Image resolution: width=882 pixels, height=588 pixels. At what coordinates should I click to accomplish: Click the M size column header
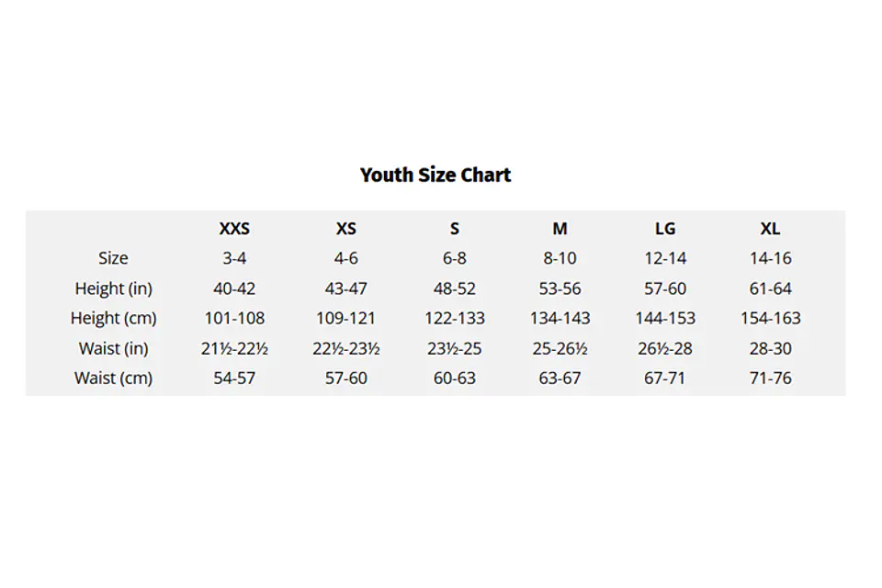[x=560, y=229]
